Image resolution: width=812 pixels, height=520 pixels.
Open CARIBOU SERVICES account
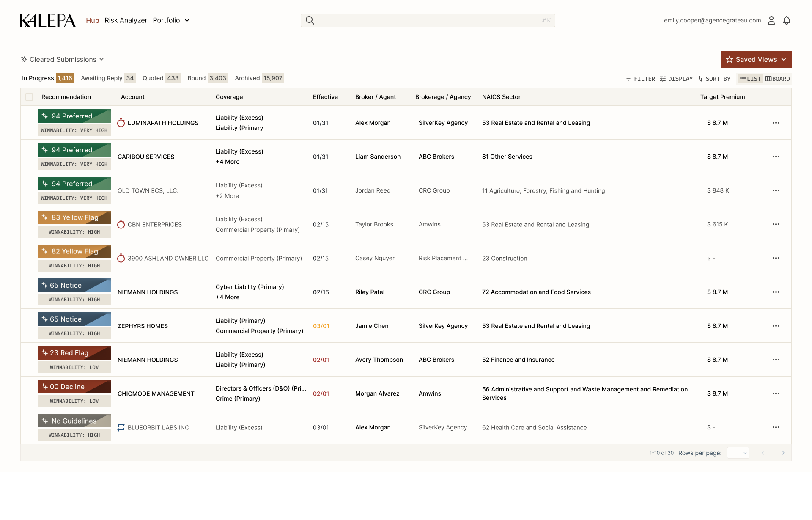point(146,157)
